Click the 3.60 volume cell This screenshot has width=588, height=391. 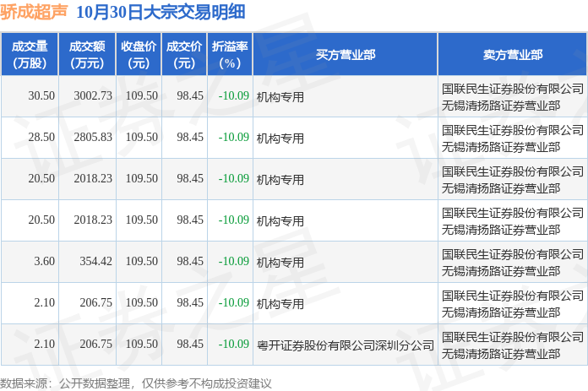[44, 262]
